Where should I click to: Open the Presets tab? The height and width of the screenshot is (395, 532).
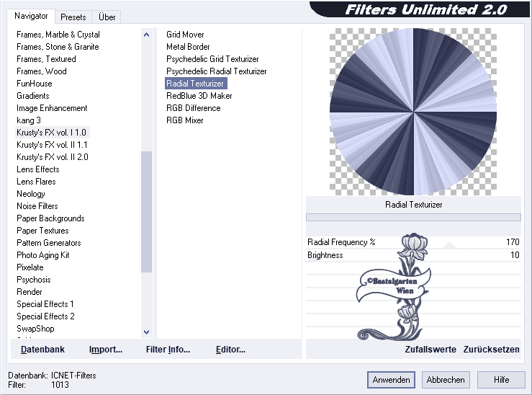(73, 17)
